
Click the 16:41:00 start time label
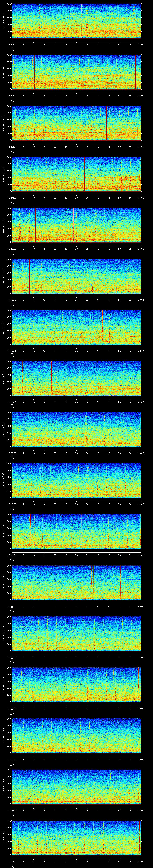(12, 555)
